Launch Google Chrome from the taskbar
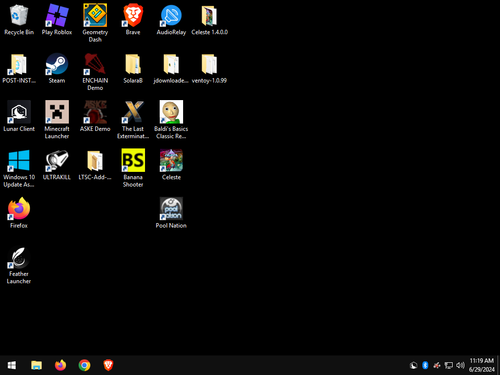Viewport: 500px width, 375px height. point(84,365)
